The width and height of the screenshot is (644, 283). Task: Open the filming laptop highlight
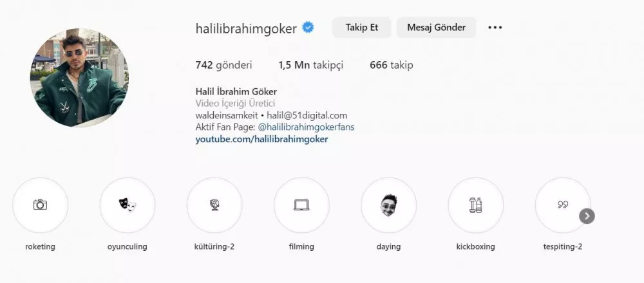coord(301,205)
